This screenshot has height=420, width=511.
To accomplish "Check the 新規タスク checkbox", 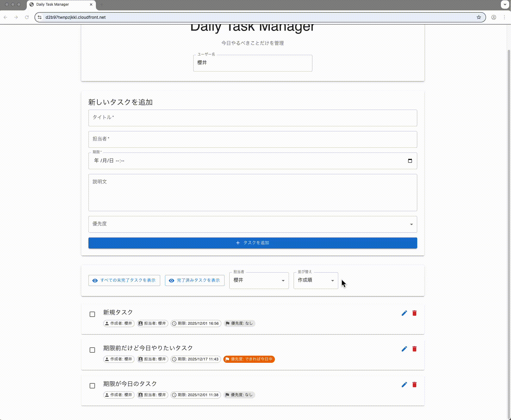I will coord(92,314).
